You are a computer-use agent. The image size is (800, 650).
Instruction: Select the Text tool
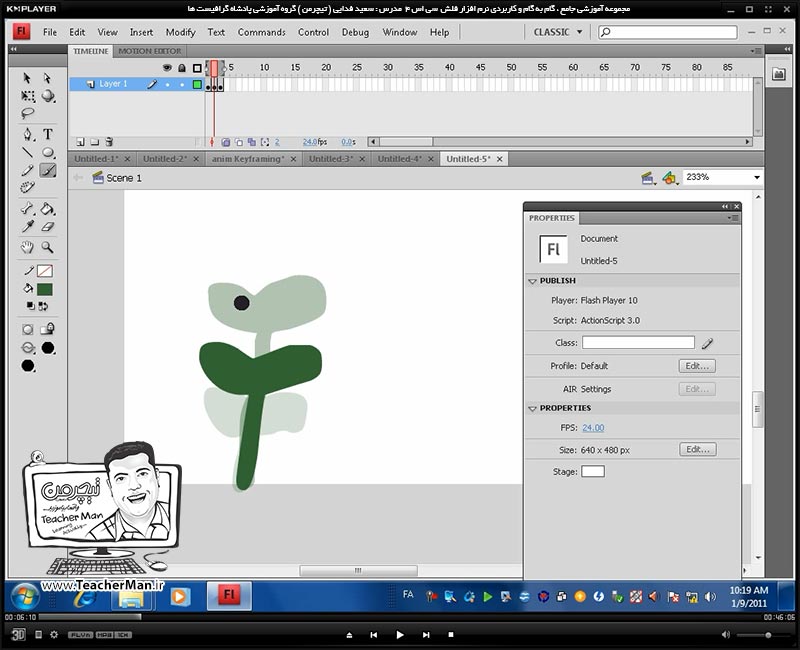click(x=47, y=134)
